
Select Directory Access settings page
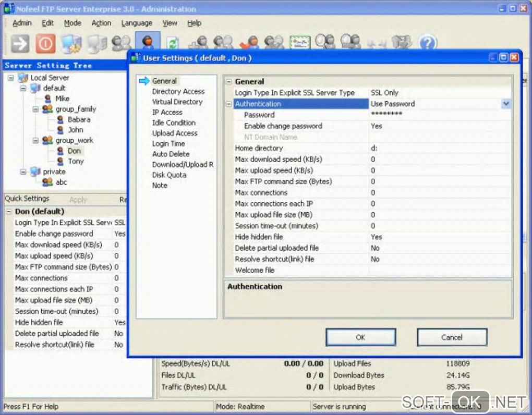178,92
